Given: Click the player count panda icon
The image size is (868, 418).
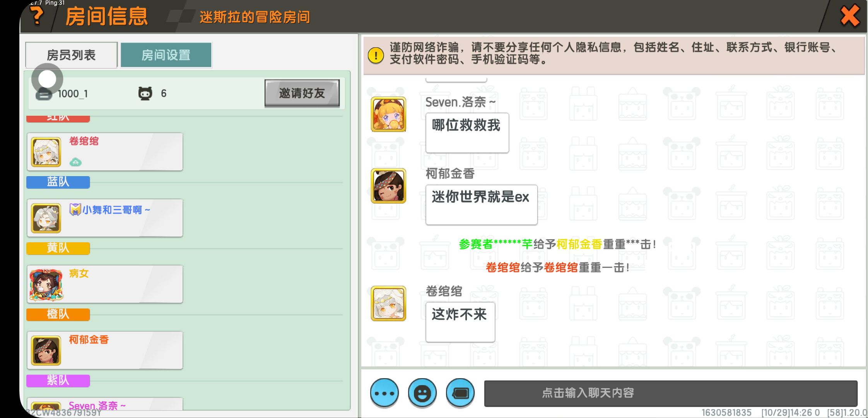Looking at the screenshot, I should (x=145, y=93).
